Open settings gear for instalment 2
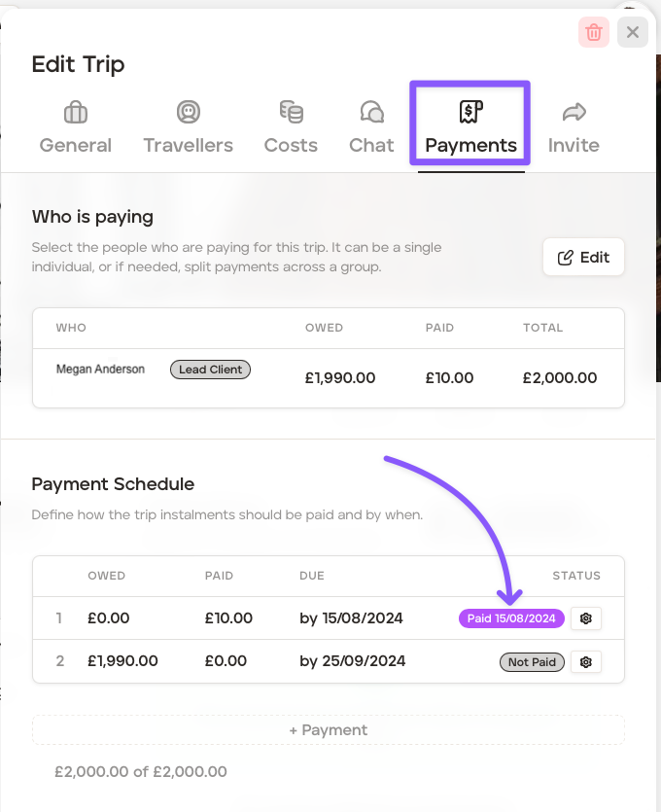This screenshot has height=812, width=661. click(x=586, y=662)
